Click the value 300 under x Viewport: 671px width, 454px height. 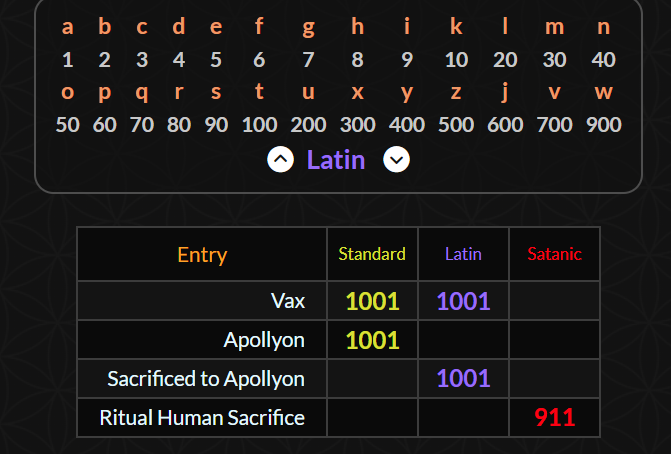point(358,125)
